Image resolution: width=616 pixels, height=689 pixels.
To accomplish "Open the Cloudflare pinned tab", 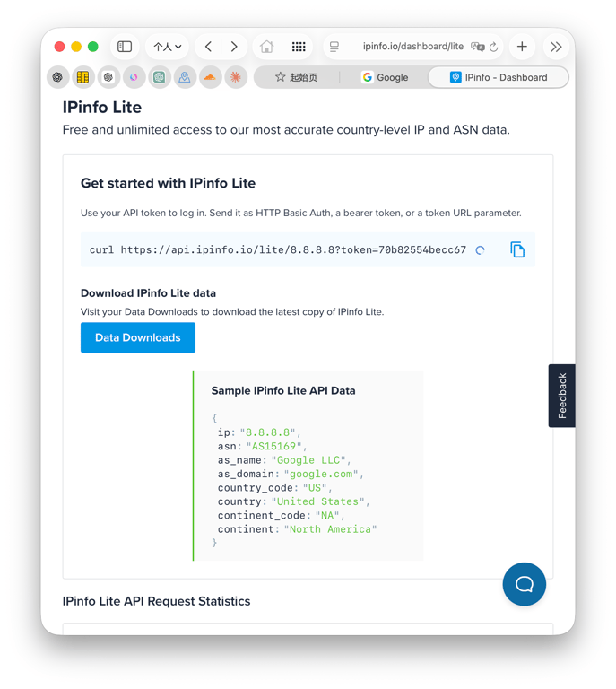I will [211, 77].
